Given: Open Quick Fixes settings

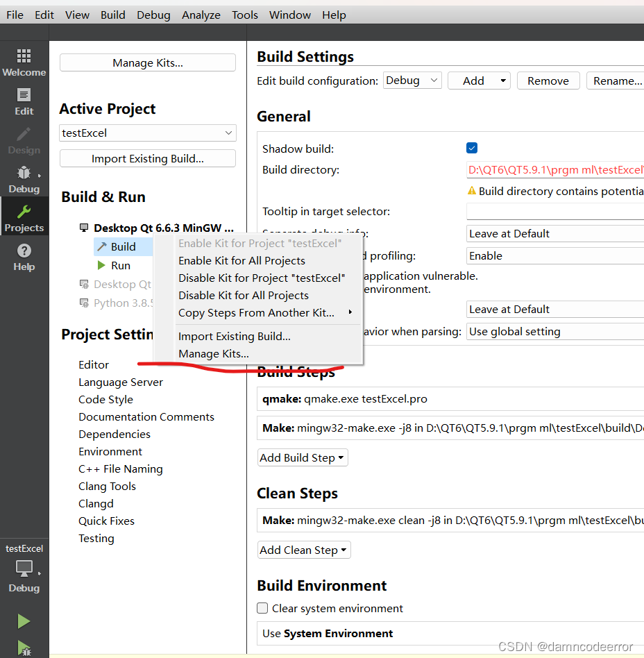Looking at the screenshot, I should 107,521.
